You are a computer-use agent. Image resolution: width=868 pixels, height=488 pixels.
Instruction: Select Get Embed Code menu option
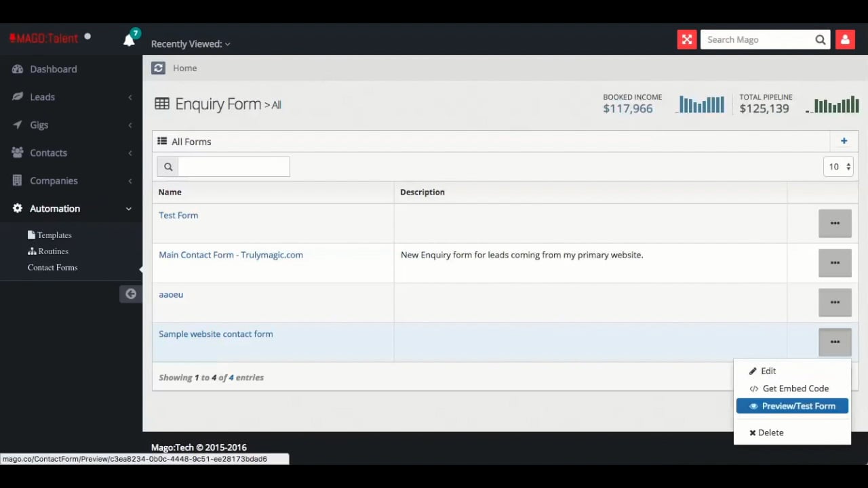pyautogui.click(x=792, y=388)
